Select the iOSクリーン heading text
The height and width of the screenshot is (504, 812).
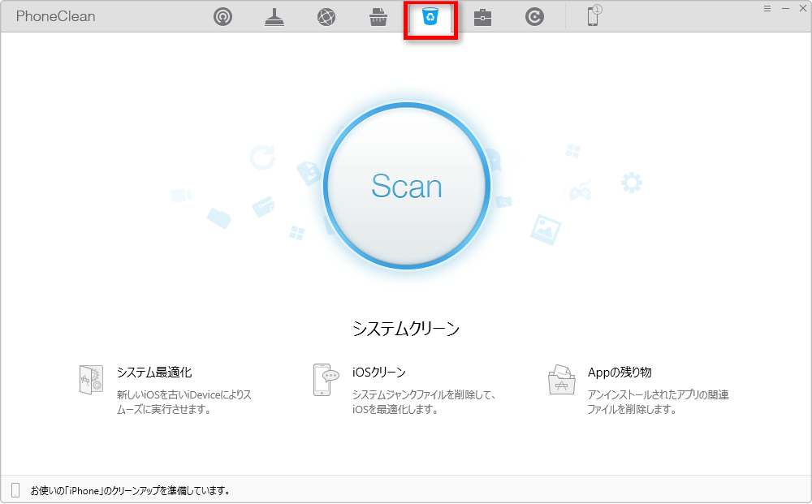tap(379, 372)
